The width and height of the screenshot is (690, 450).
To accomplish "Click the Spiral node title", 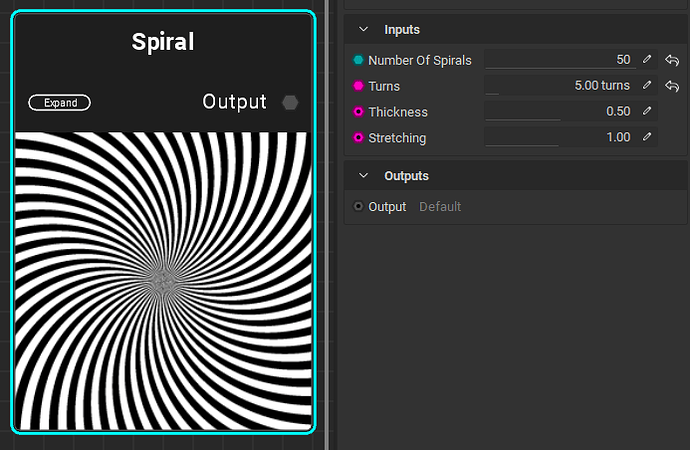I will point(163,42).
